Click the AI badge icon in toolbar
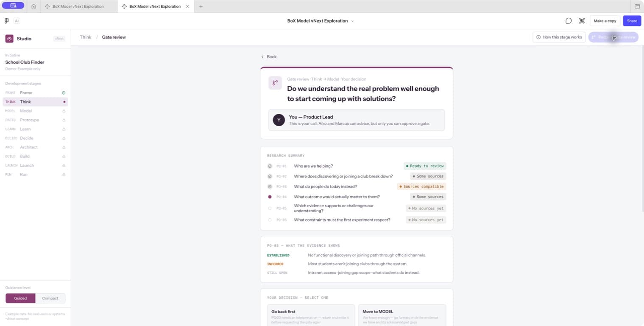Image resolution: width=644 pixels, height=326 pixels. coord(17,21)
